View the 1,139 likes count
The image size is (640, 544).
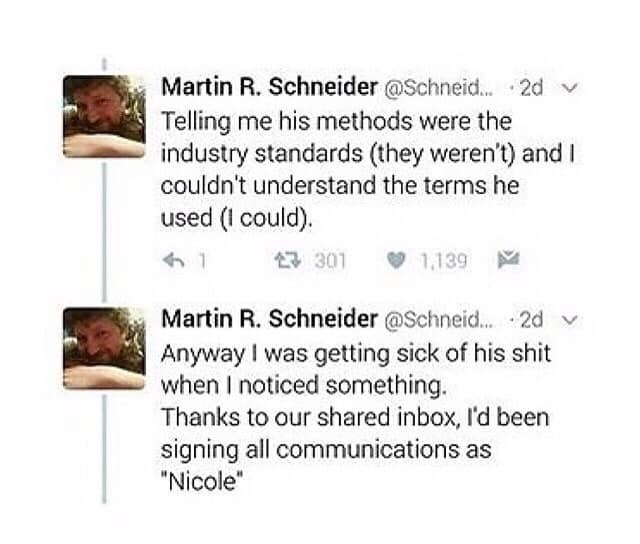[x=443, y=262]
